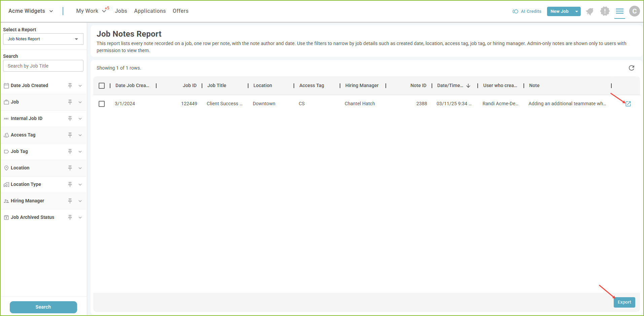Viewport: 644px width, 316px height.
Task: Sort by Location column header
Action: (263, 85)
